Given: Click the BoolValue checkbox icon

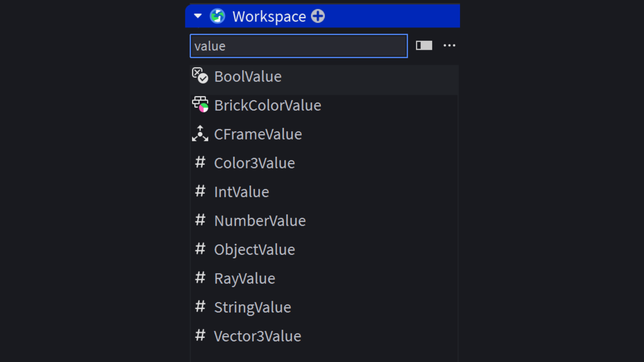Looking at the screenshot, I should 200,76.
